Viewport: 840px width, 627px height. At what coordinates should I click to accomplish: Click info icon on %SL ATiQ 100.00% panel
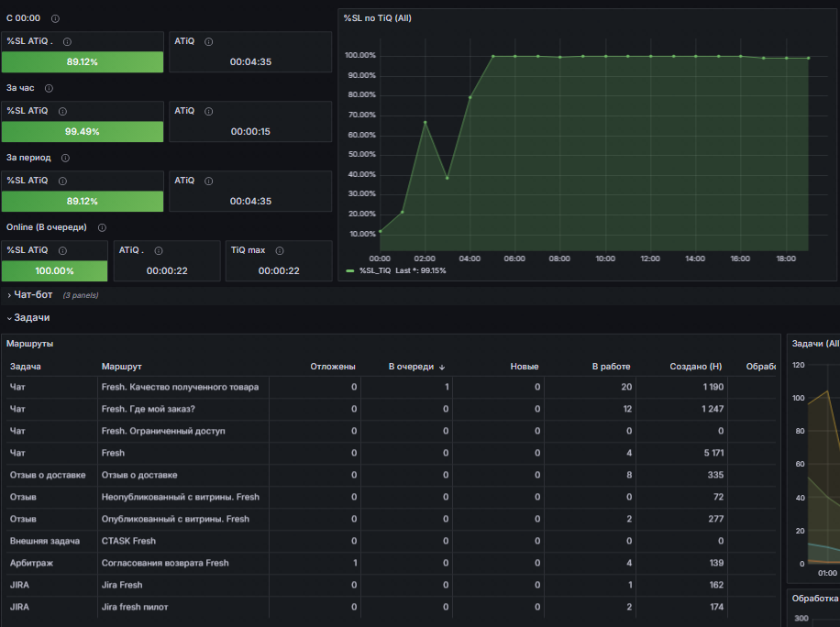pyautogui.click(x=62, y=250)
